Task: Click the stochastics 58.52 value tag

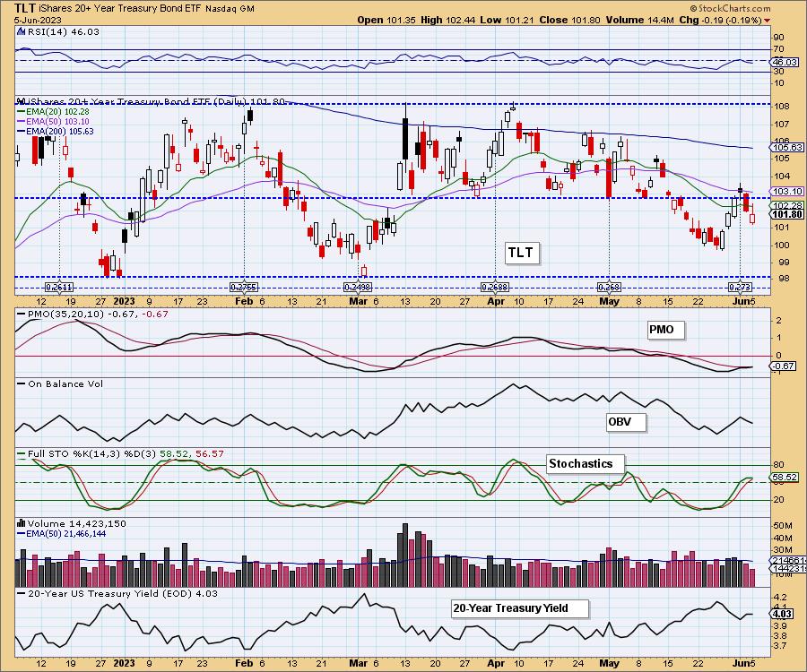Action: 785,478
